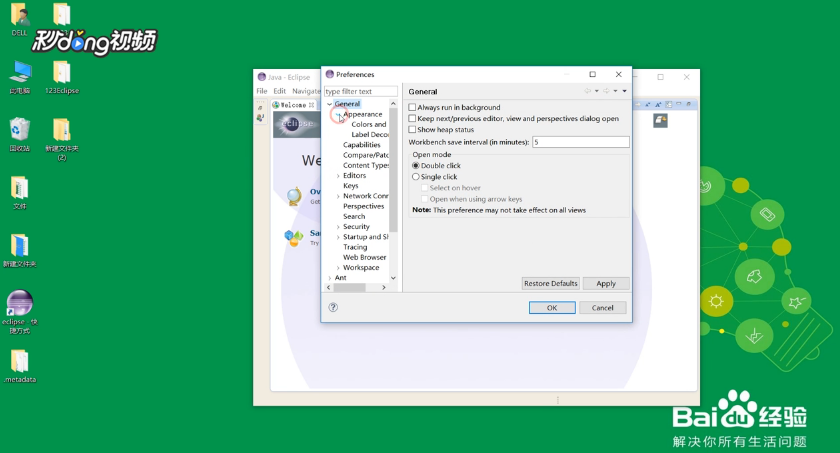This screenshot has width=840, height=453.
Task: Open the back history dropdown arrow
Action: click(x=597, y=91)
